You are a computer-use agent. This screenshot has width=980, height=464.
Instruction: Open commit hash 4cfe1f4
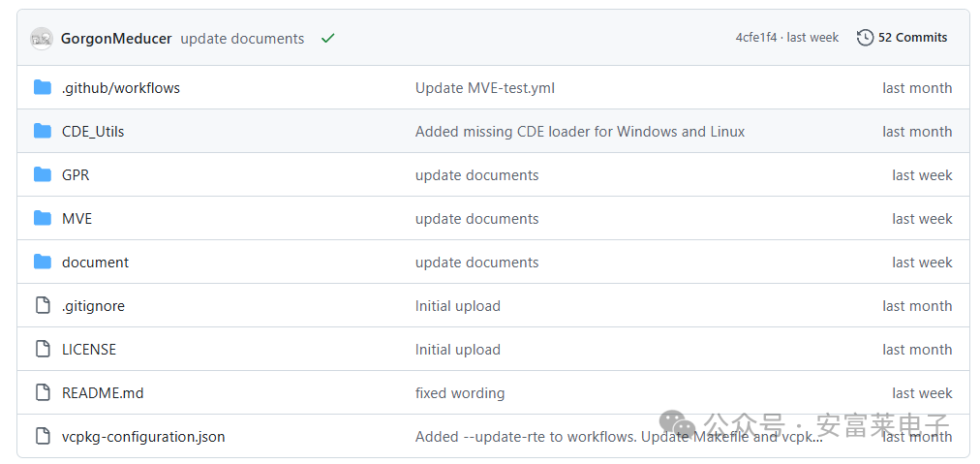pos(755,38)
